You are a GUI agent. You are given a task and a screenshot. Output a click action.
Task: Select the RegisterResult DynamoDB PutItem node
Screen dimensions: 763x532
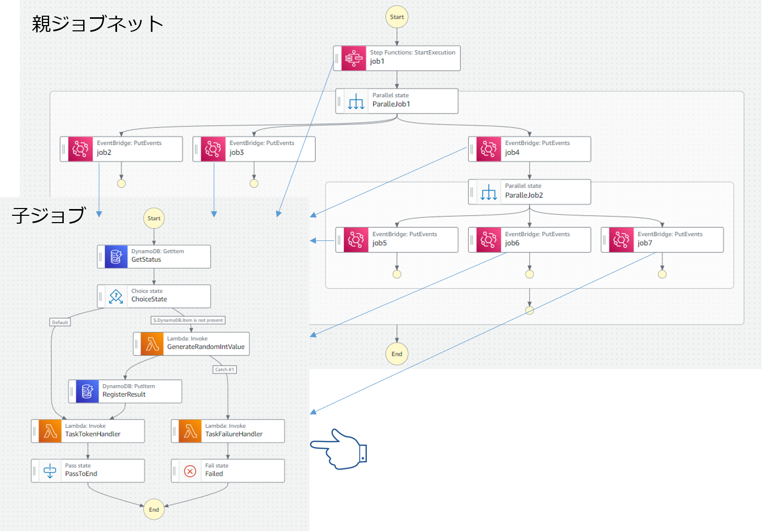(x=125, y=391)
